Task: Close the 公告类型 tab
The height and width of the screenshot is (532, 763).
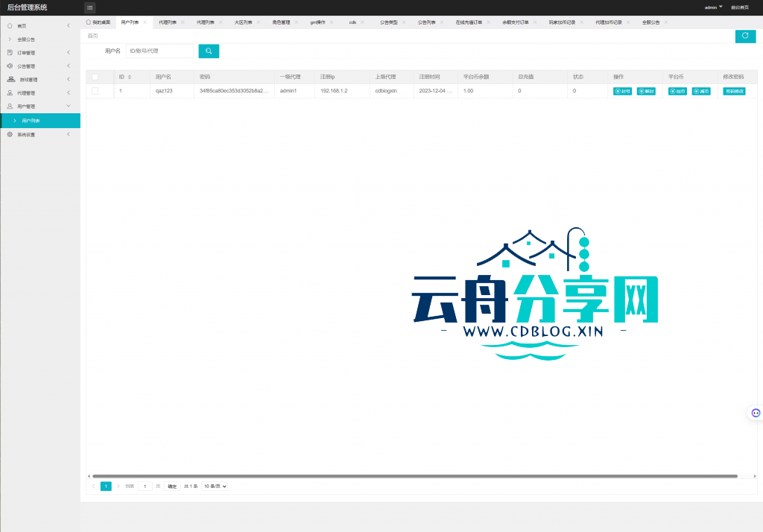Action: pos(404,22)
